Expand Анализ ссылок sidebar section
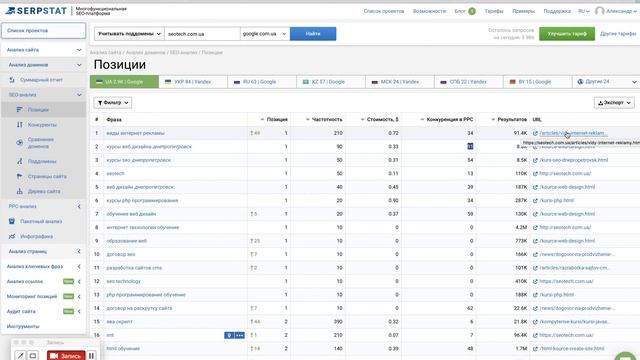This screenshot has width=640, height=360. [x=79, y=282]
